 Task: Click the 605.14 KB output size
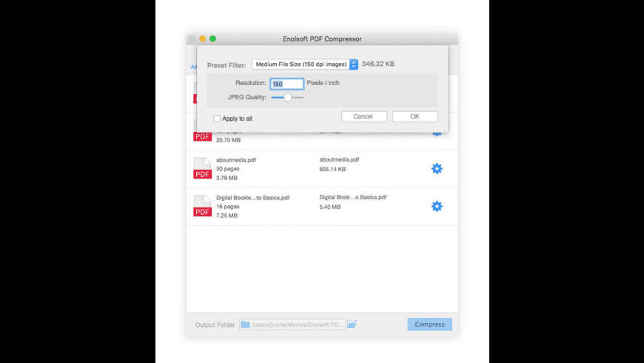click(x=332, y=169)
